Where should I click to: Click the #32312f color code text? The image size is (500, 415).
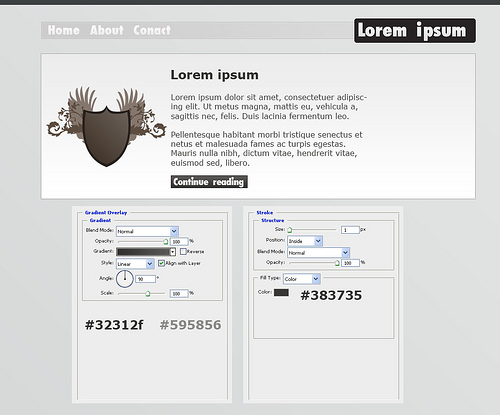point(114,325)
